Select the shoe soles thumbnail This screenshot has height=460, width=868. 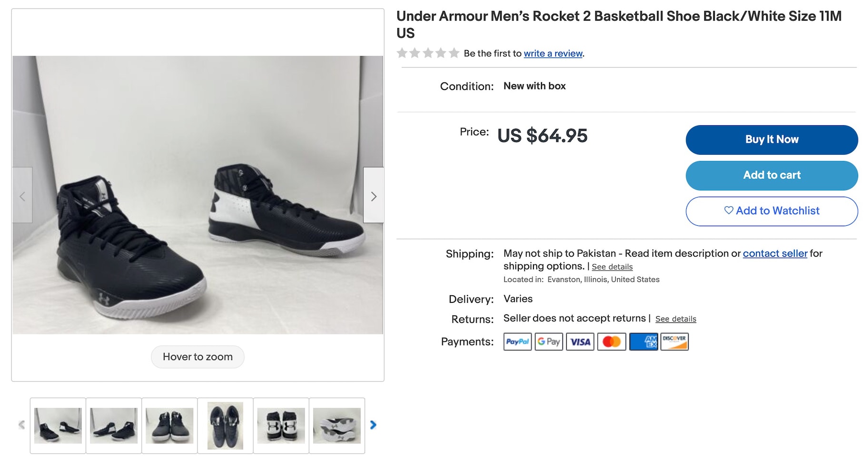[x=337, y=425]
